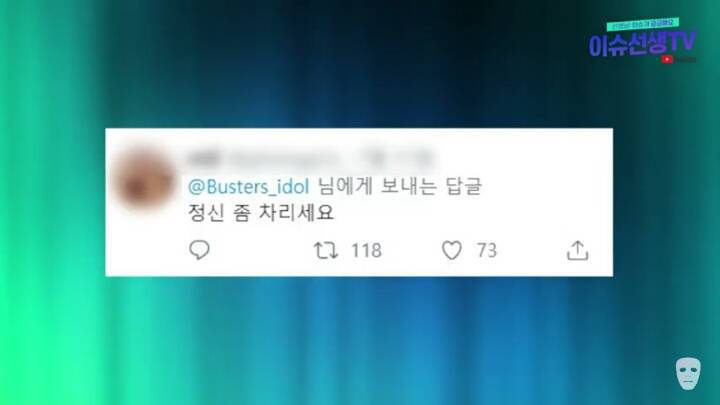Click the red YouTube play icon
Screen dimensions: 720x405
[x=667, y=59]
